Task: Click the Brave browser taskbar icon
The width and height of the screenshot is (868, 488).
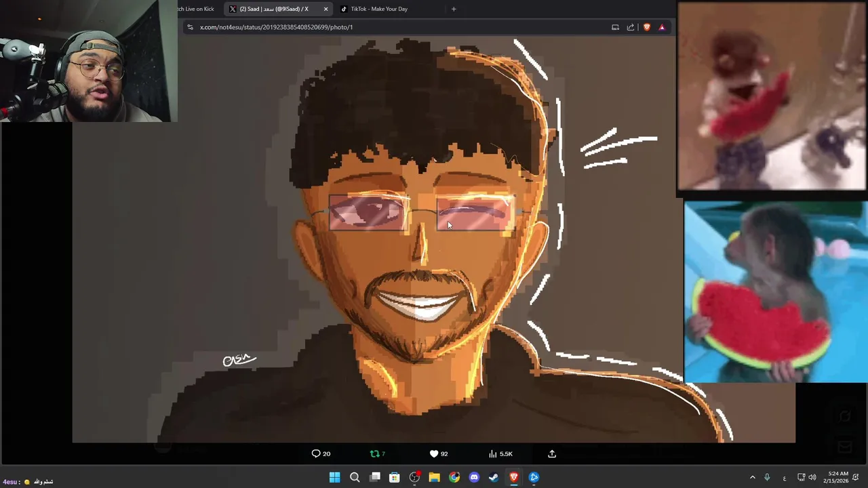Action: (514, 477)
